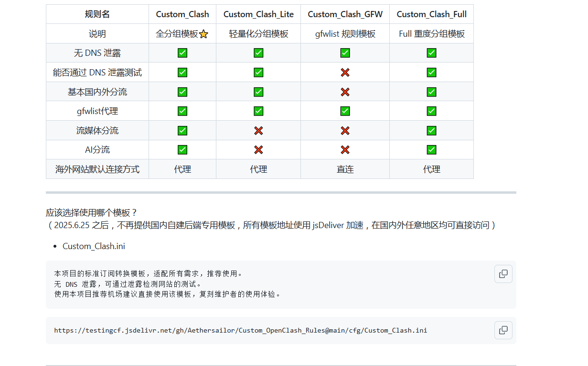The image size is (588, 366).
Task: Click the Full 重度分组模板 description cell
Action: pos(431,34)
